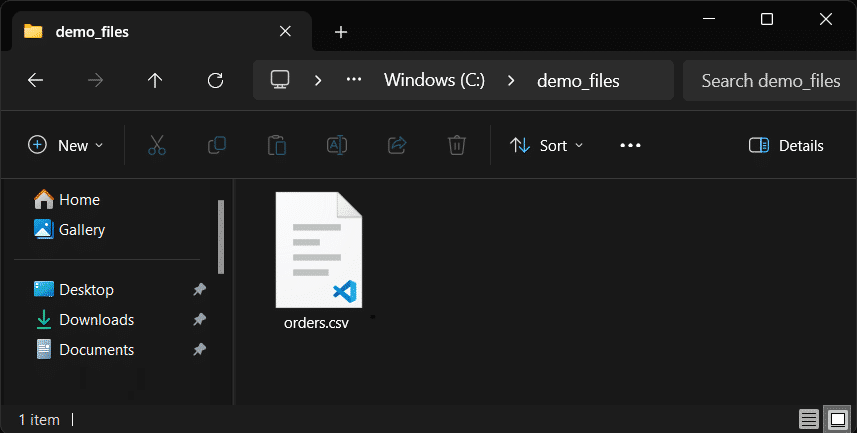Select Windows (C:) in the address breadcrumb
The width and height of the screenshot is (857, 433).
(435, 80)
